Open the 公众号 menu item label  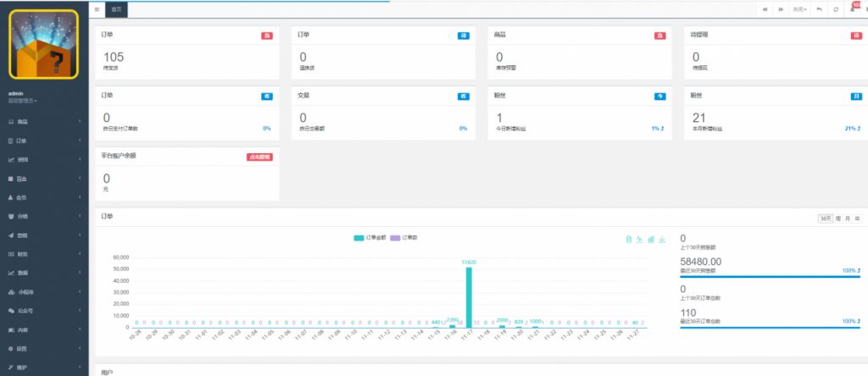click(24, 312)
